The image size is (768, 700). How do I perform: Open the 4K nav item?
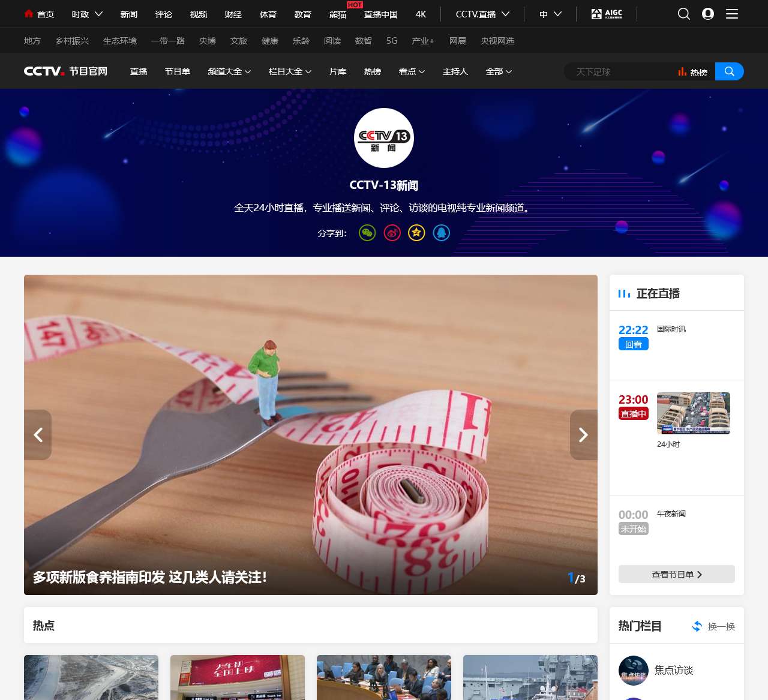(x=421, y=14)
